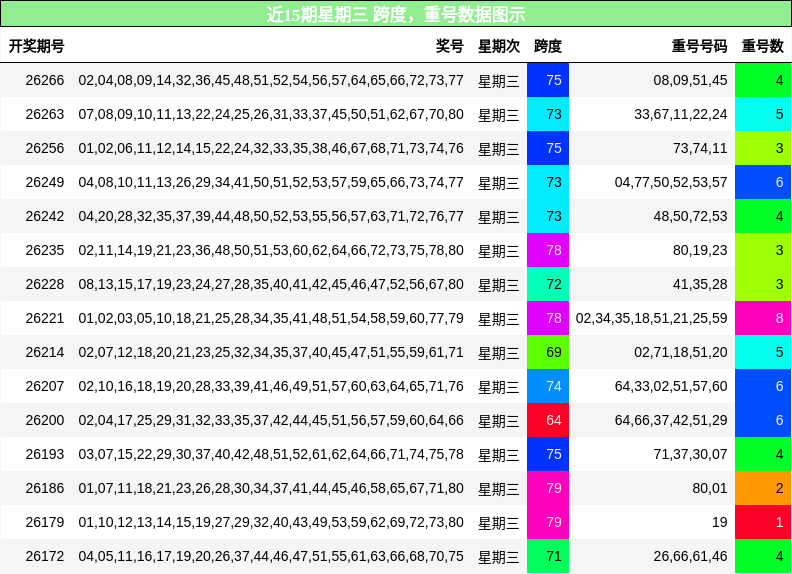Click the 重号数 column header
This screenshot has height=574, width=792.
762,46
